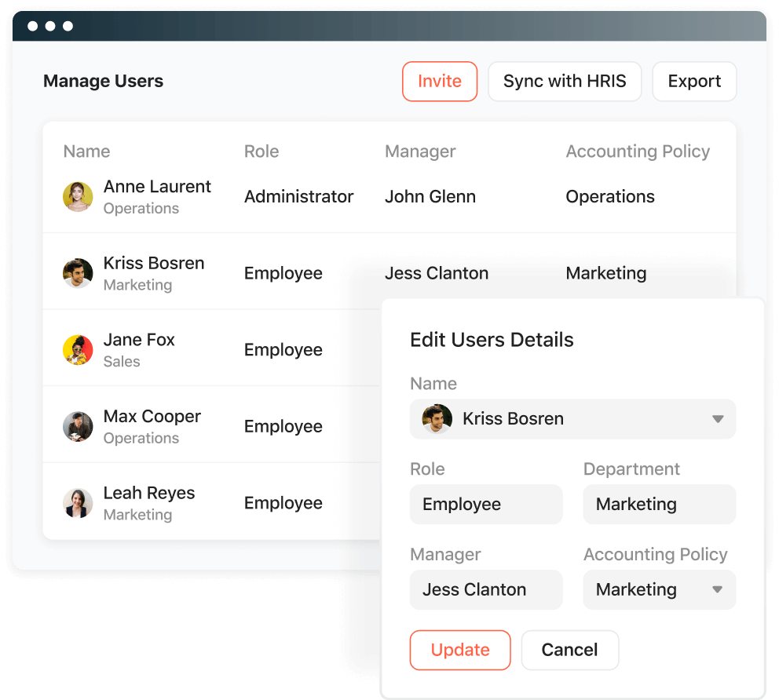The width and height of the screenshot is (779, 700).
Task: Click the Sales department under Jane Fox
Action: pos(122,362)
